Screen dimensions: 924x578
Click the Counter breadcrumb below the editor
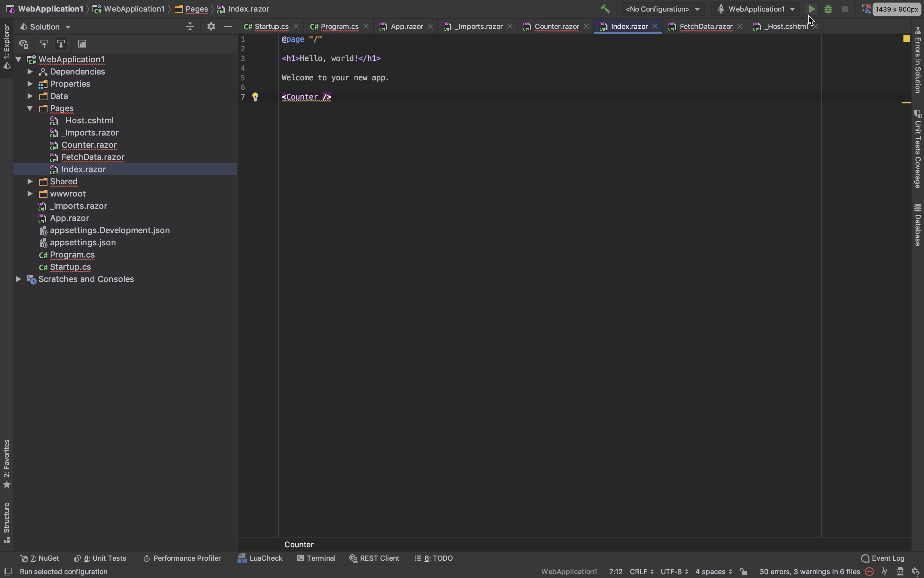299,544
